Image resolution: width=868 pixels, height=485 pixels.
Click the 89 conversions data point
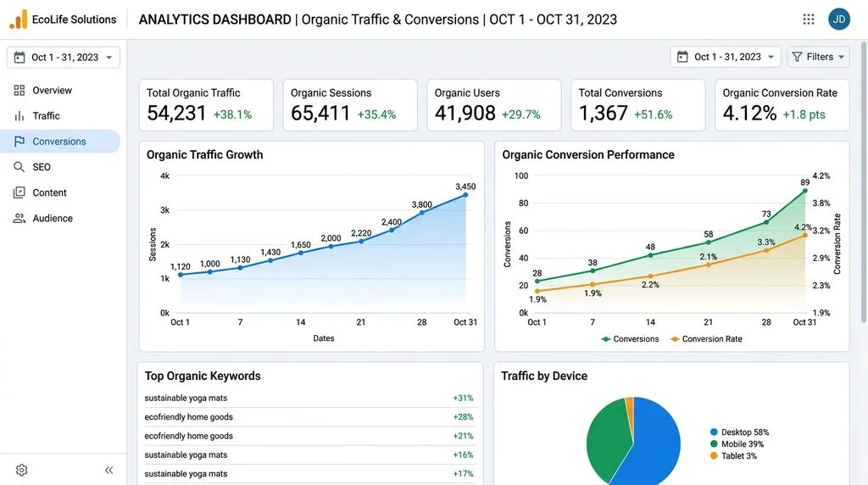(805, 191)
